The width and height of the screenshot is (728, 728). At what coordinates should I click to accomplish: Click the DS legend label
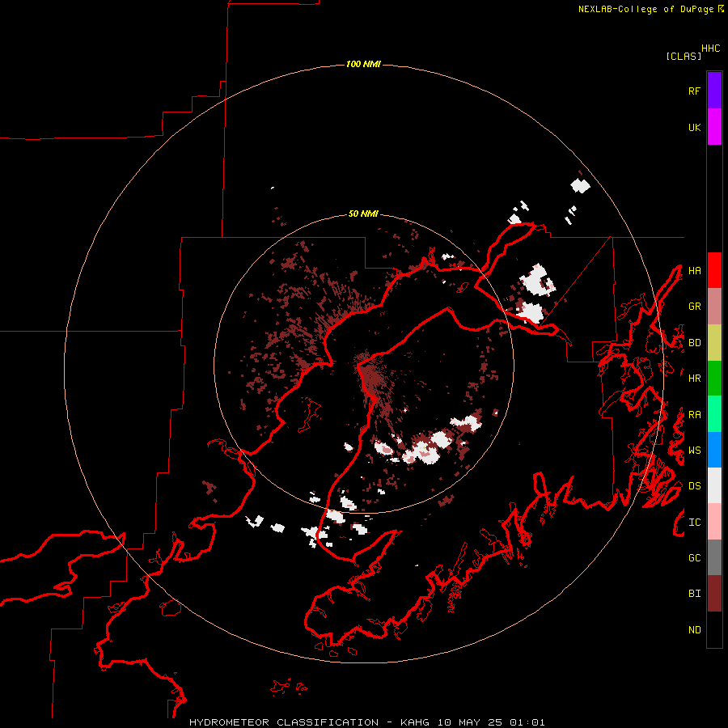[694, 486]
